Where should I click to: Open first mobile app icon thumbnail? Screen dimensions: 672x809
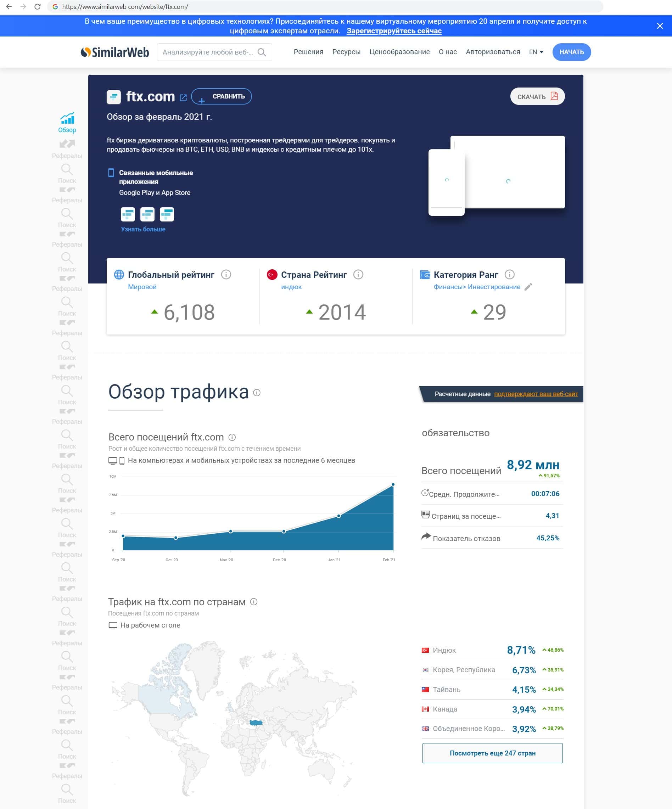coord(128,214)
